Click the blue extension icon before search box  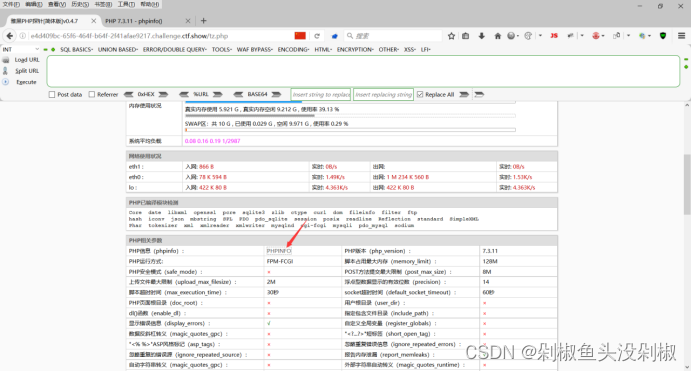point(335,36)
